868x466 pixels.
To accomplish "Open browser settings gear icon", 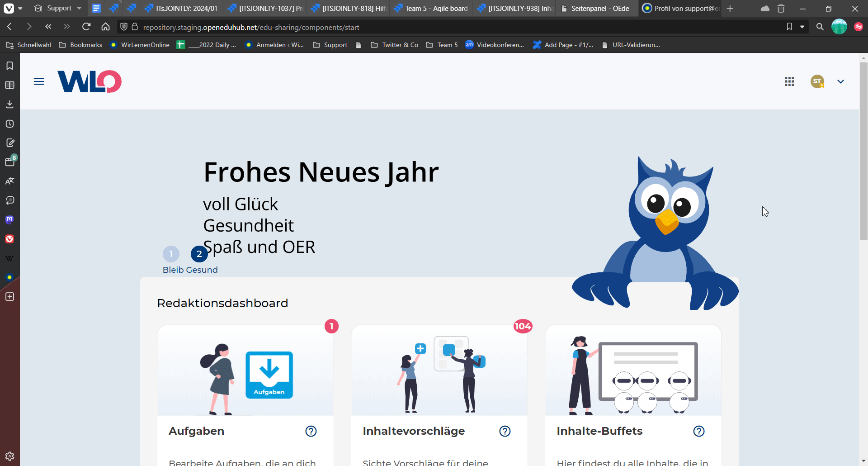I will point(9,456).
